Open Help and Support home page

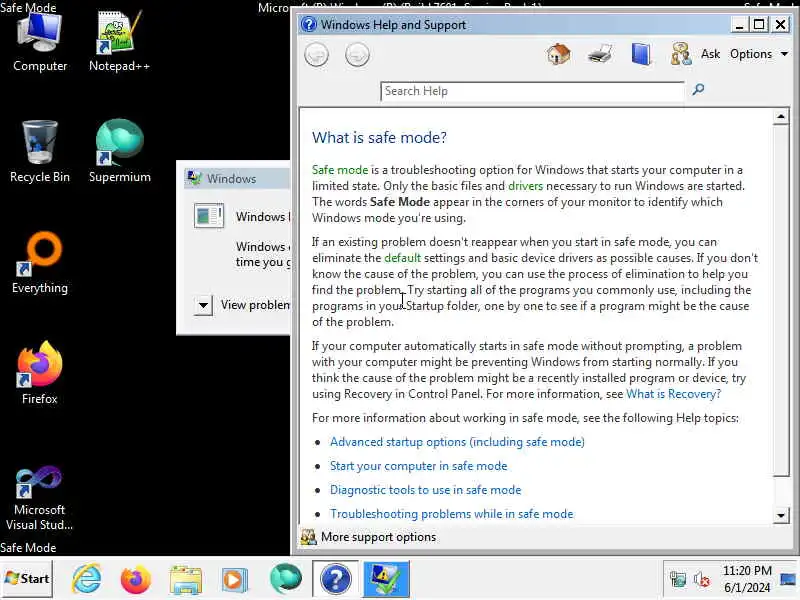click(x=559, y=54)
